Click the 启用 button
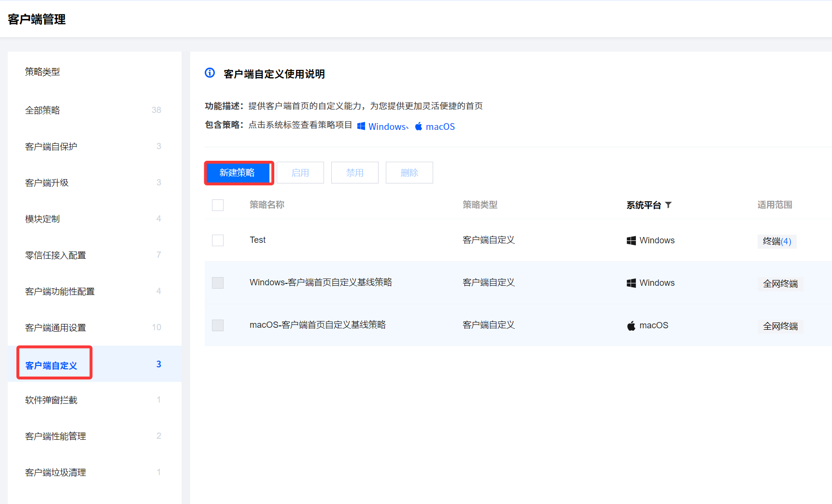The image size is (832, 504). click(x=300, y=173)
